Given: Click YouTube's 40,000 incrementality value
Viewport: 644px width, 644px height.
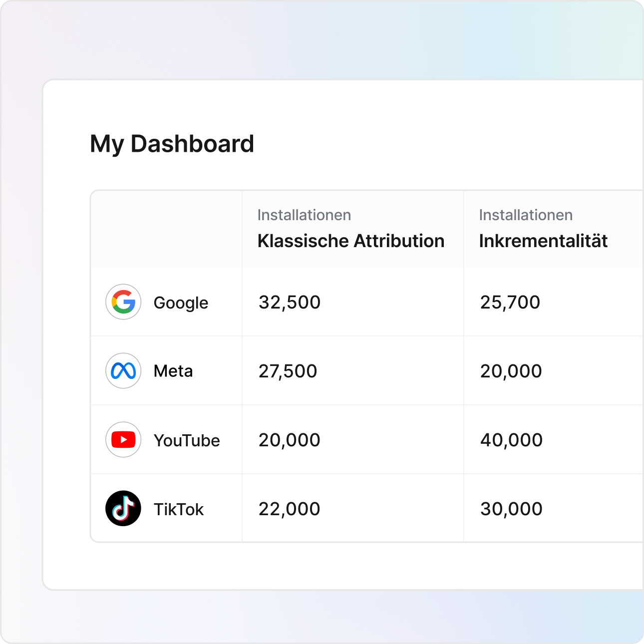Looking at the screenshot, I should point(511,440).
